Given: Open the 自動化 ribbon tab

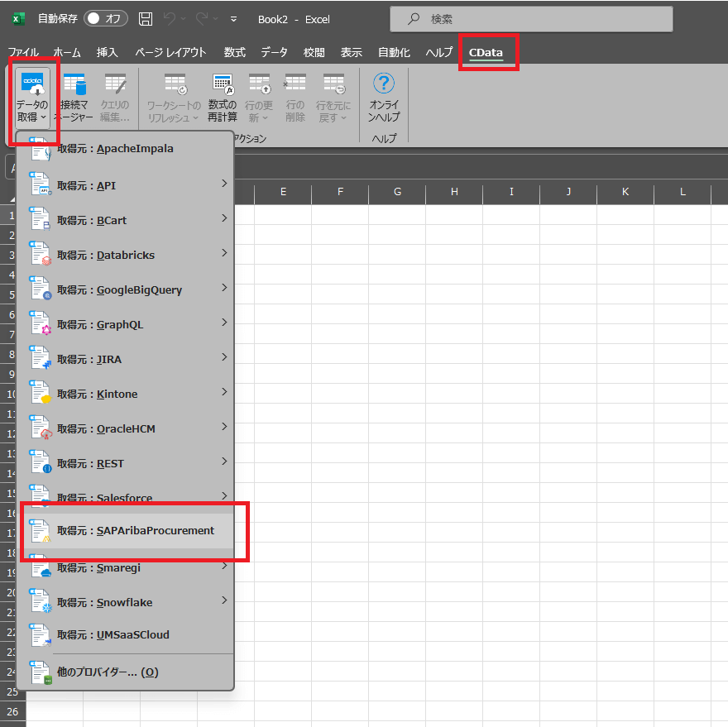Looking at the screenshot, I should pyautogui.click(x=394, y=52).
